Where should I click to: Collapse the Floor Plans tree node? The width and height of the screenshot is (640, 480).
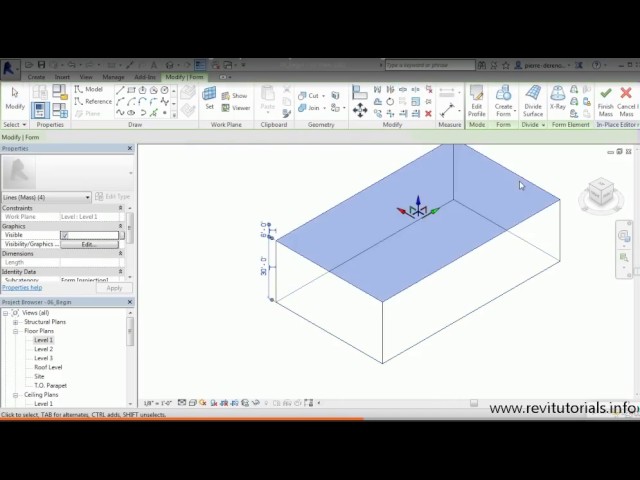pos(16,331)
